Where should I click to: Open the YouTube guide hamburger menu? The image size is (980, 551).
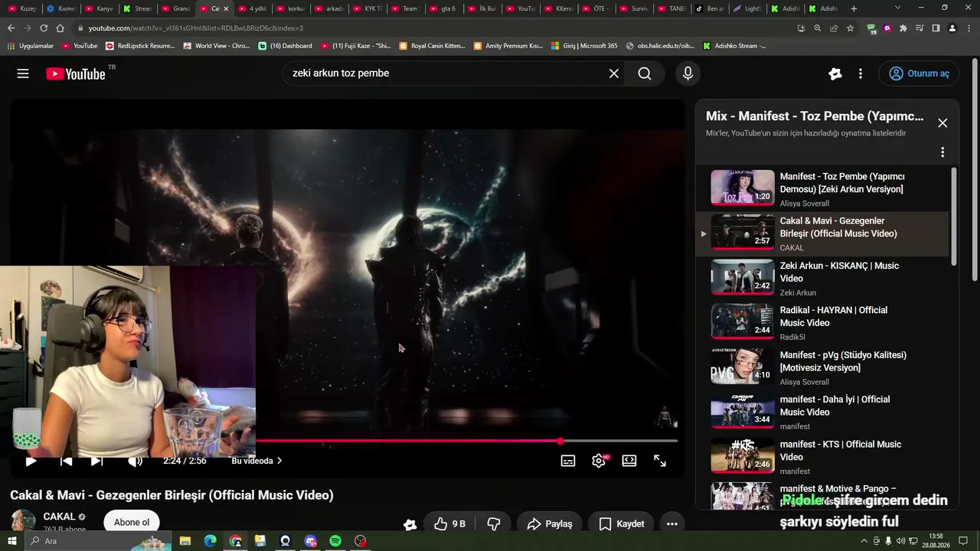[23, 73]
